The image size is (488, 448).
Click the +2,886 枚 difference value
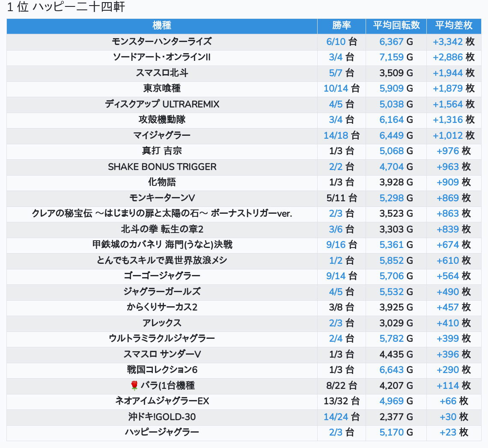pos(453,57)
